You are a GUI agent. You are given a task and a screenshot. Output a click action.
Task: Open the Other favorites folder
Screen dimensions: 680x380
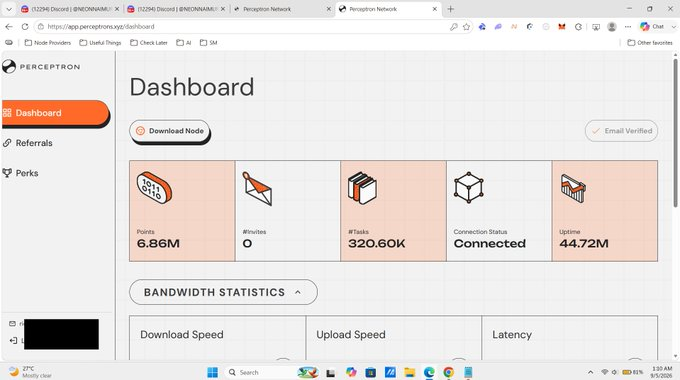(650, 43)
